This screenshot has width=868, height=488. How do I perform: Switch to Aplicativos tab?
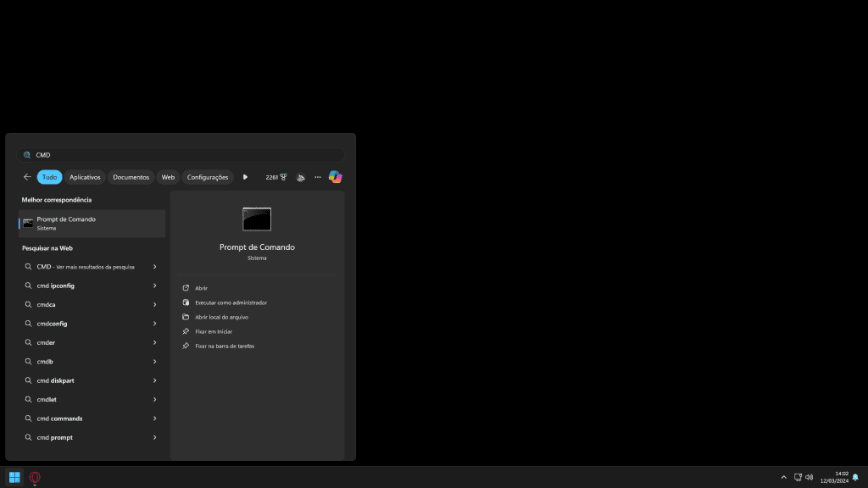pos(85,177)
